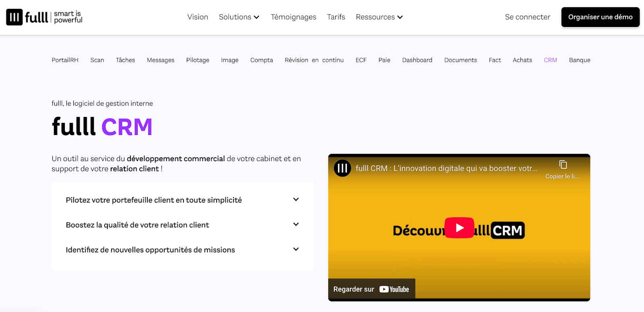This screenshot has width=644, height=312.
Task: Switch to the Dashboard tab
Action: pyautogui.click(x=417, y=60)
